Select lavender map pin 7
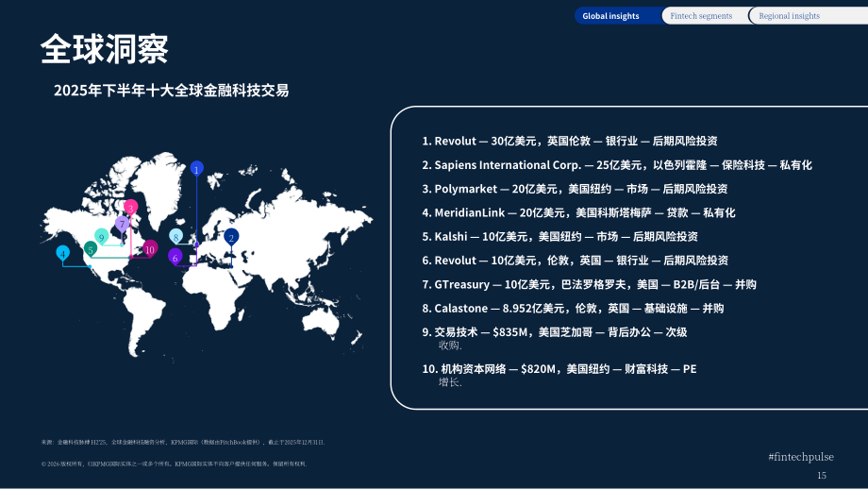 (122, 224)
